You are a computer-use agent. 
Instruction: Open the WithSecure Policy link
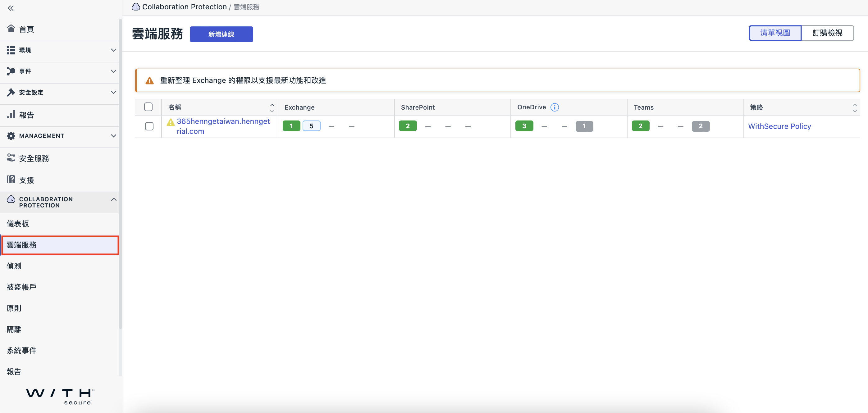[779, 126]
